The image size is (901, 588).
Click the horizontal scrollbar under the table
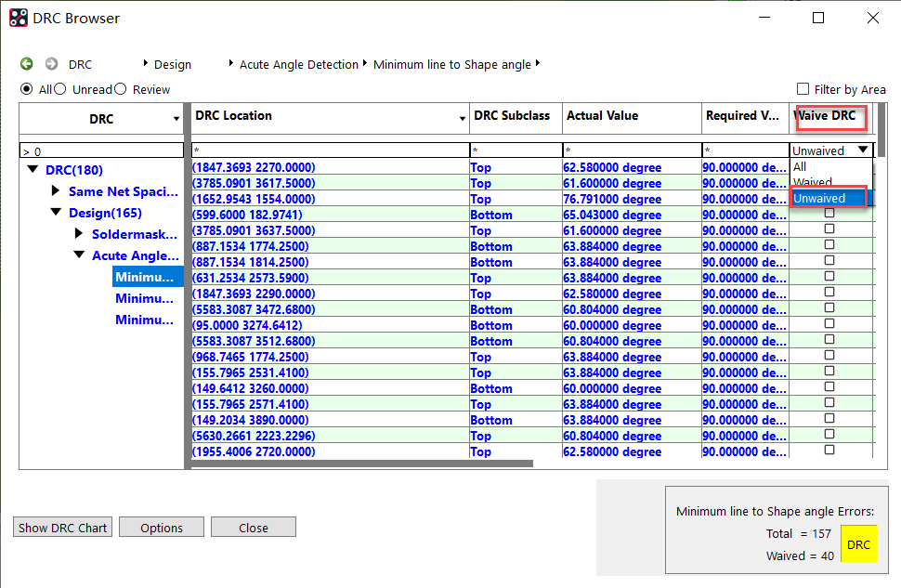[x=362, y=463]
